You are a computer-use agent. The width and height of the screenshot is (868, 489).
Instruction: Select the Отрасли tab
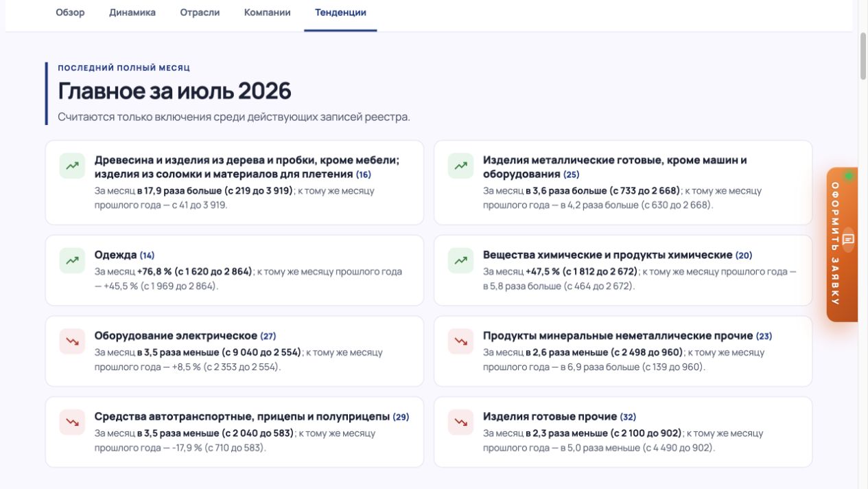[200, 12]
